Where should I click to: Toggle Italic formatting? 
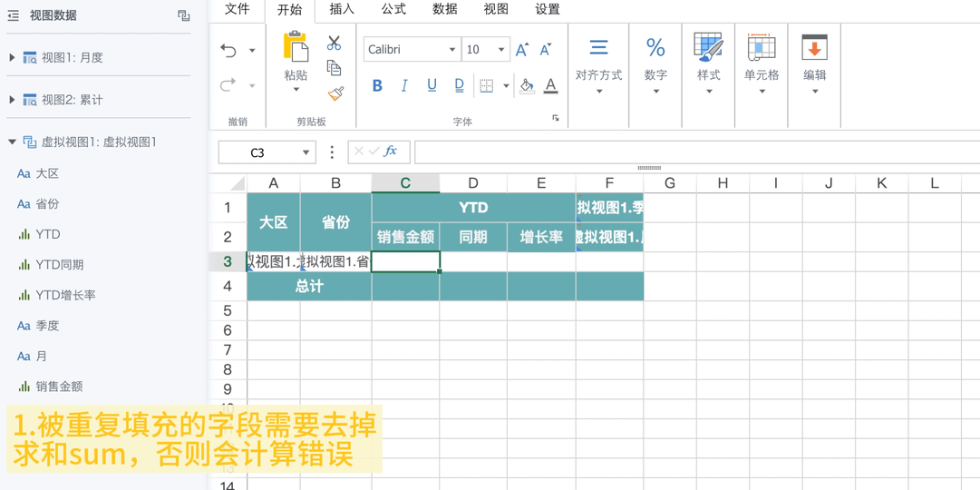click(x=404, y=85)
